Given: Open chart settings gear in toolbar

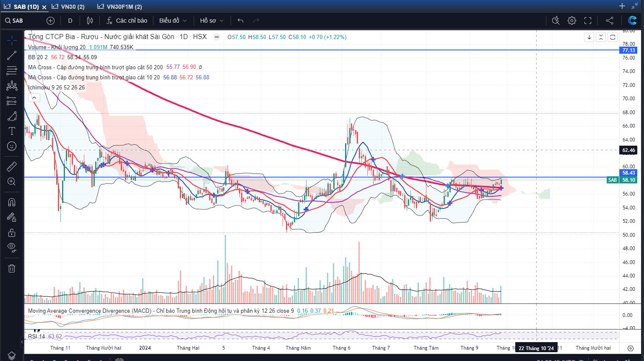Looking at the screenshot, I should click(x=572, y=21).
